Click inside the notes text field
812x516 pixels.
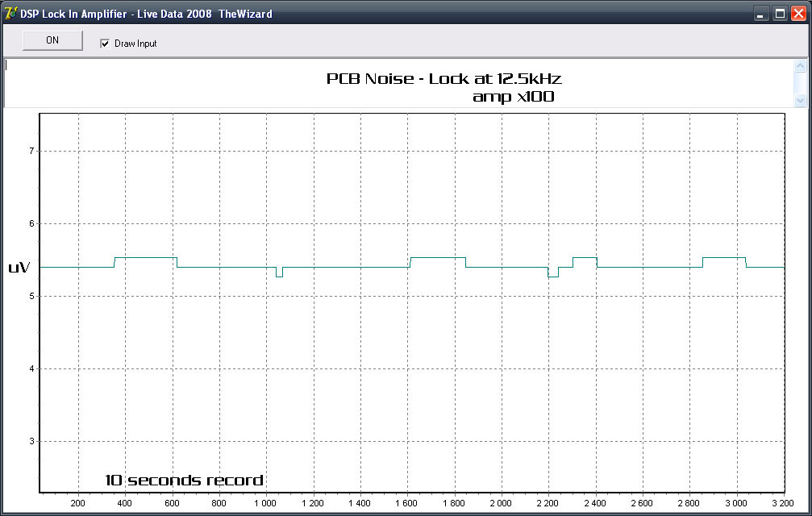point(399,83)
